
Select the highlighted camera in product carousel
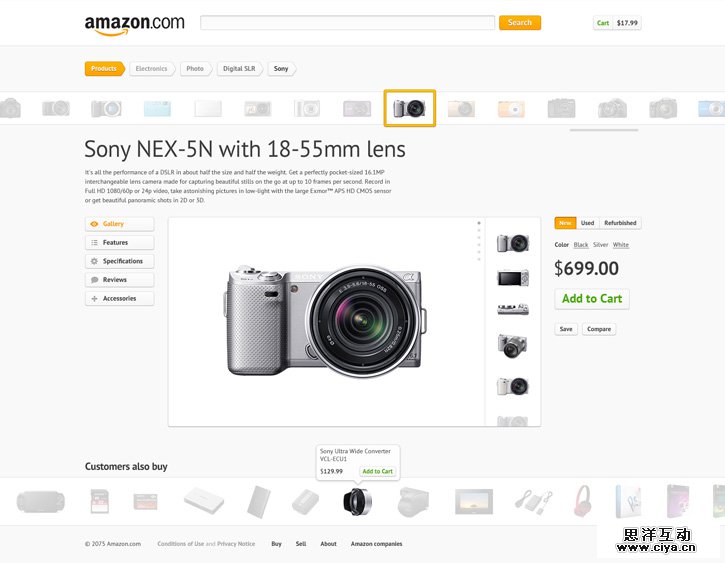410,108
